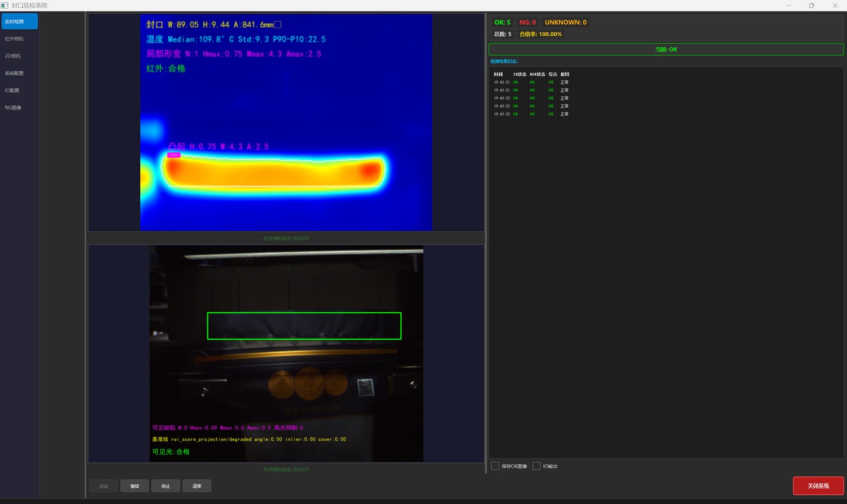Open the 2D相机 page
The width and height of the screenshot is (847, 504).
click(x=20, y=56)
